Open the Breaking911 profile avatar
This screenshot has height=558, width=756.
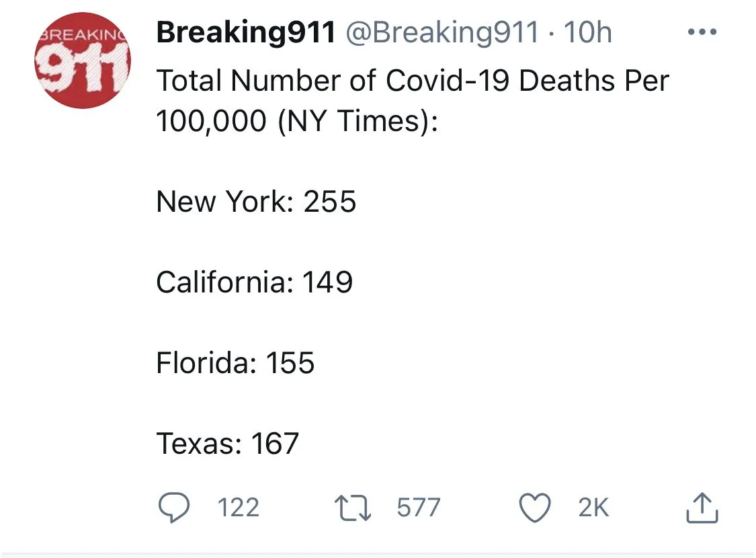(x=83, y=61)
